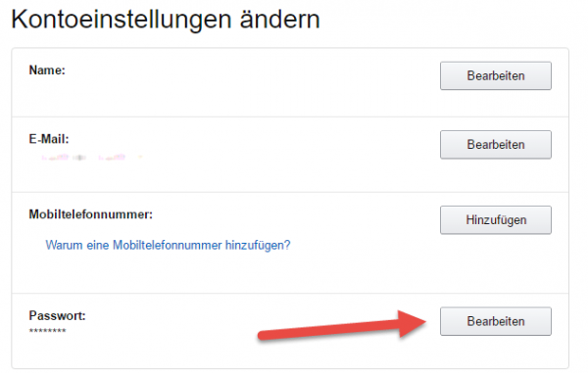Open "Warum eine Mobiltelefonnummer hinzufügen?" link
Image resolution: width=588 pixels, height=373 pixels.
(168, 245)
